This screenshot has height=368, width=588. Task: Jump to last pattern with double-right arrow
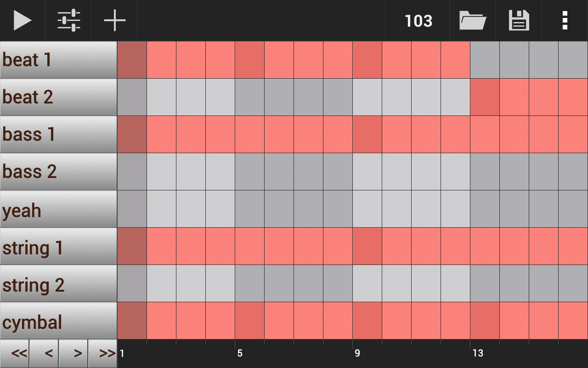pos(103,353)
